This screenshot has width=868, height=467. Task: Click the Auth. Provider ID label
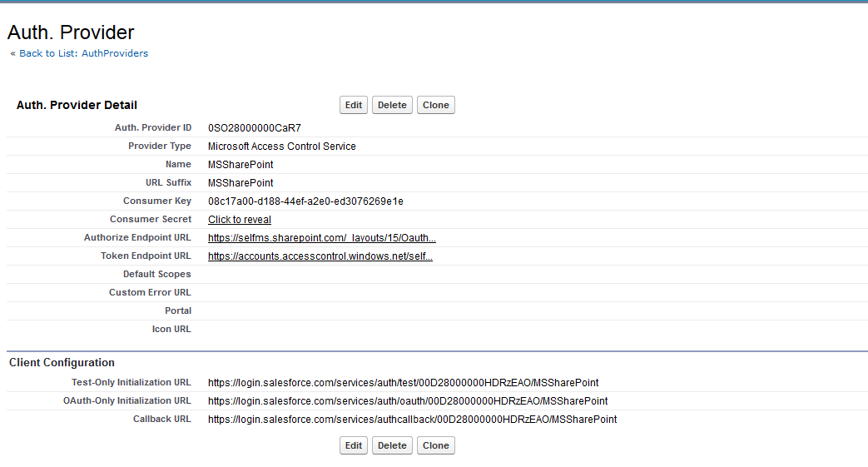pyautogui.click(x=153, y=127)
